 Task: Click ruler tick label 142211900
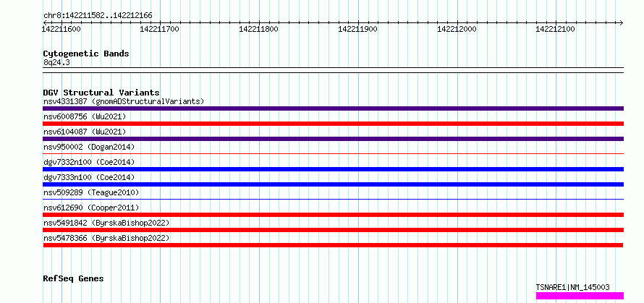pyautogui.click(x=357, y=29)
